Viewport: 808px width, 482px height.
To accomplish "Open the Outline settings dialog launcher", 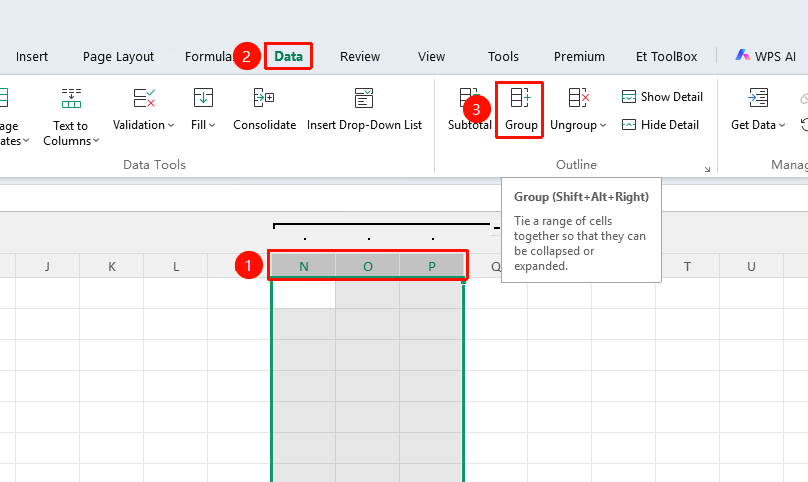I will pos(708,169).
